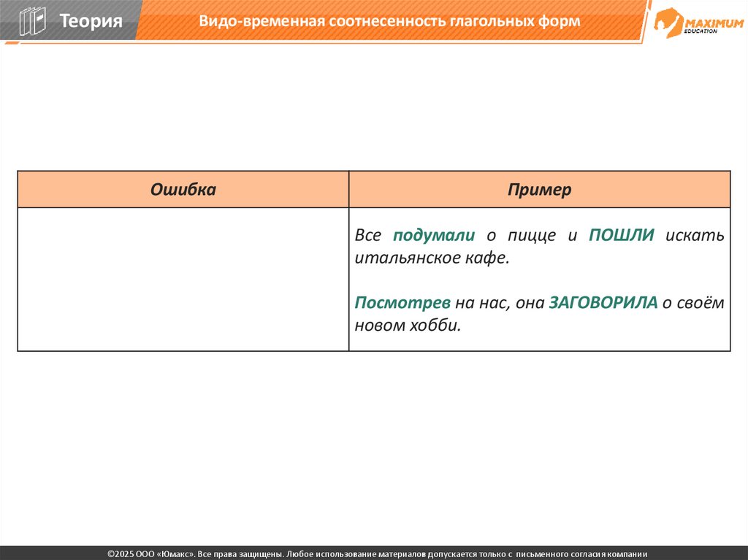The height and width of the screenshot is (560, 748).
Task: Click the text новом хобби
Action: pos(408,326)
